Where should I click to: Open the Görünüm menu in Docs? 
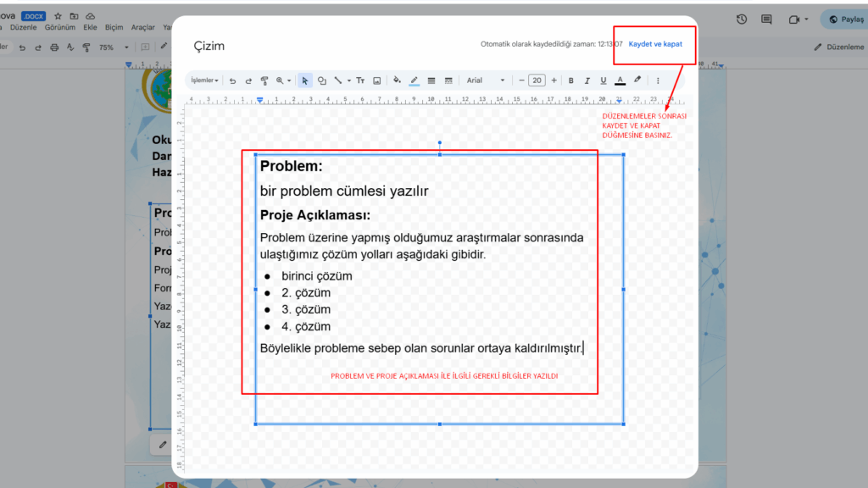coord(60,27)
